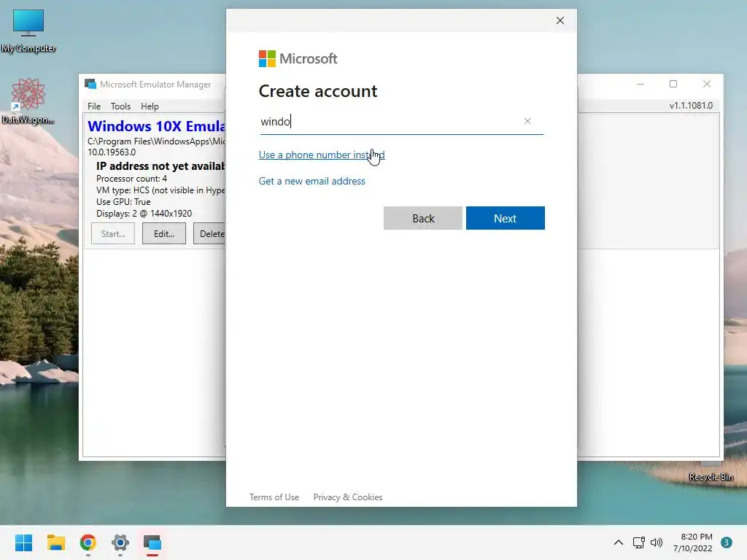Open the Privacy & Cookies link
Viewport: 747px width, 560px height.
pyautogui.click(x=348, y=497)
